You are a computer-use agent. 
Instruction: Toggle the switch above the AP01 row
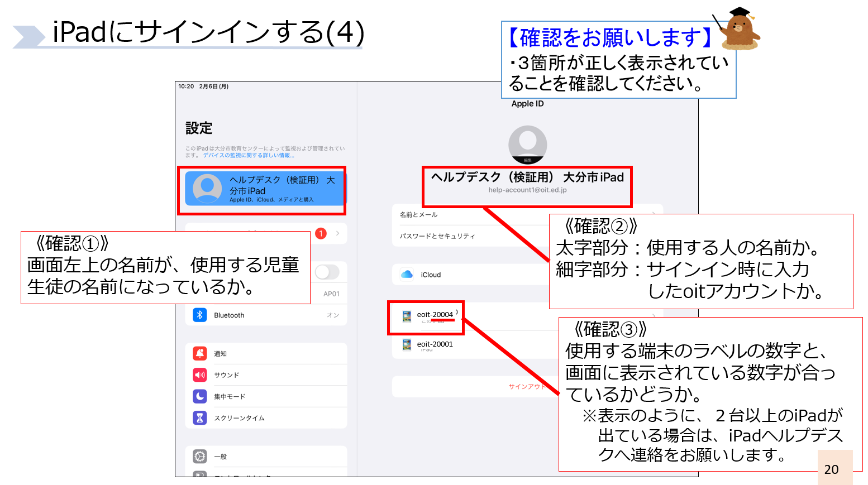[327, 272]
